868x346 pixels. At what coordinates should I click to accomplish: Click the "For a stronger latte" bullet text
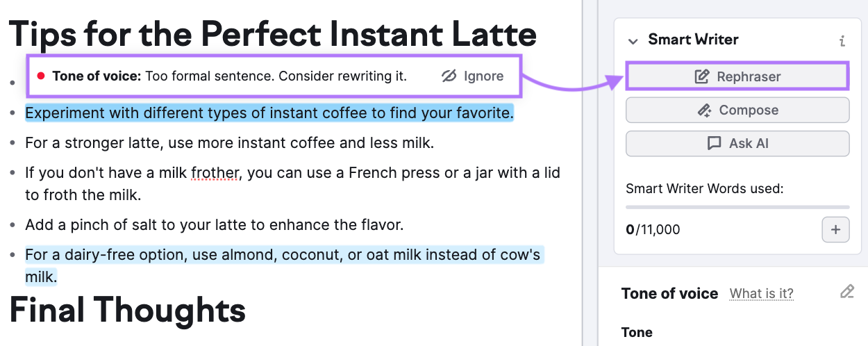click(229, 143)
